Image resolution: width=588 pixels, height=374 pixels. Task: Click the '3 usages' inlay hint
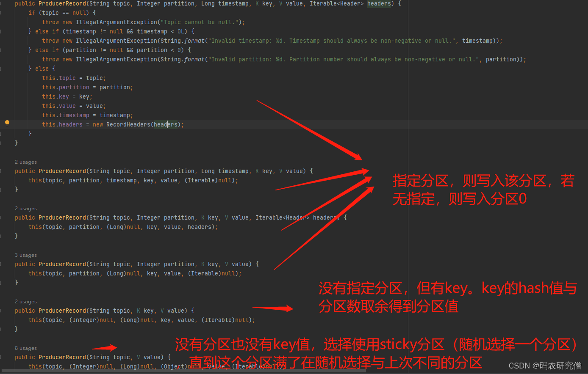point(26,255)
